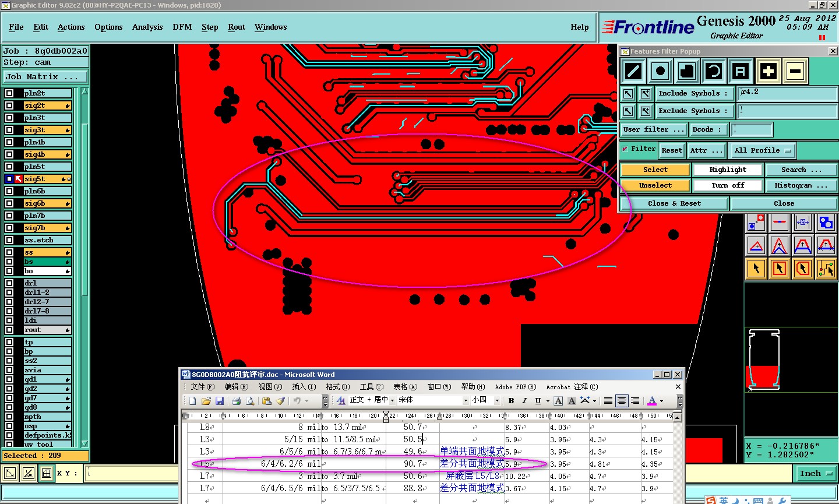
Task: Click the Histogram ... button
Action: pyautogui.click(x=801, y=185)
